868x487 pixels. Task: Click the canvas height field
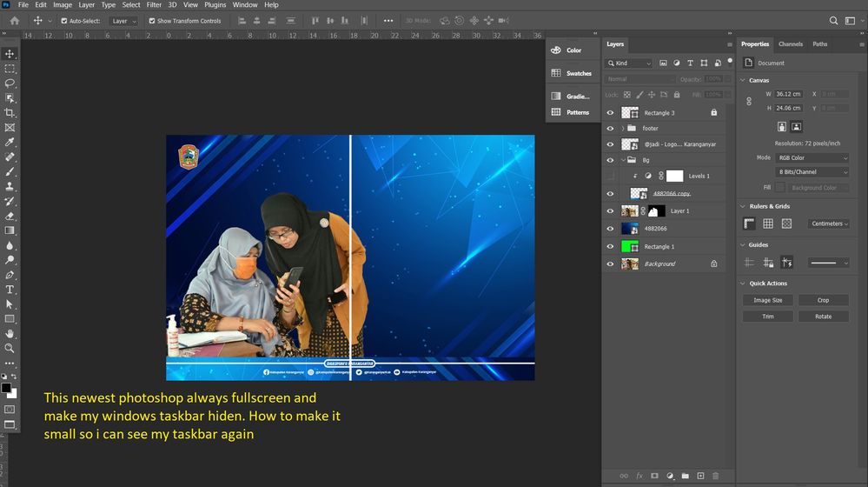coord(788,108)
